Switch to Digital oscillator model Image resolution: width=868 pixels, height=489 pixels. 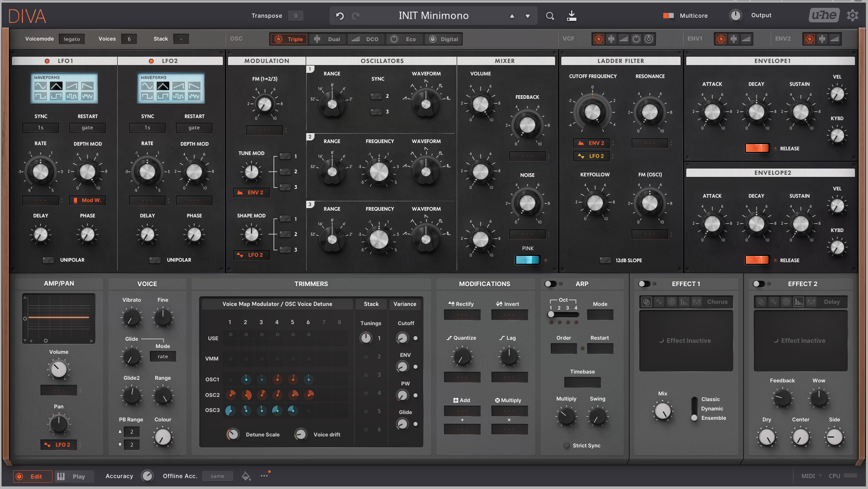(444, 39)
